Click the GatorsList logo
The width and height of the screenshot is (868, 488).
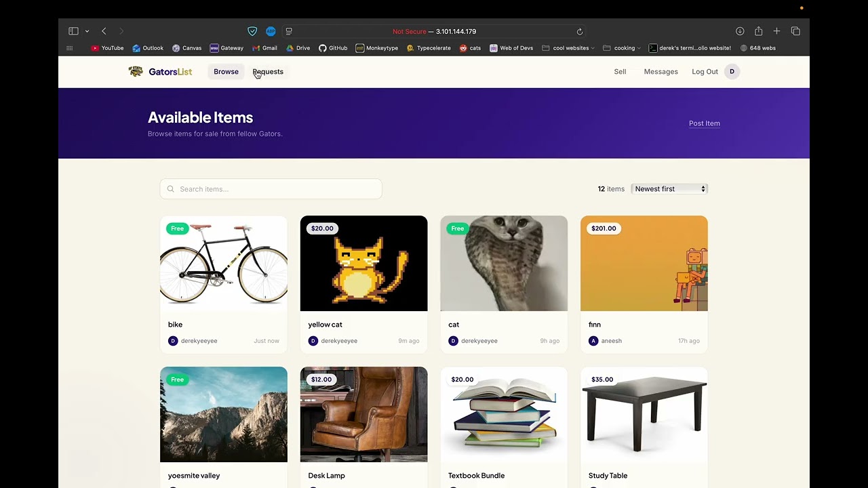click(x=160, y=72)
